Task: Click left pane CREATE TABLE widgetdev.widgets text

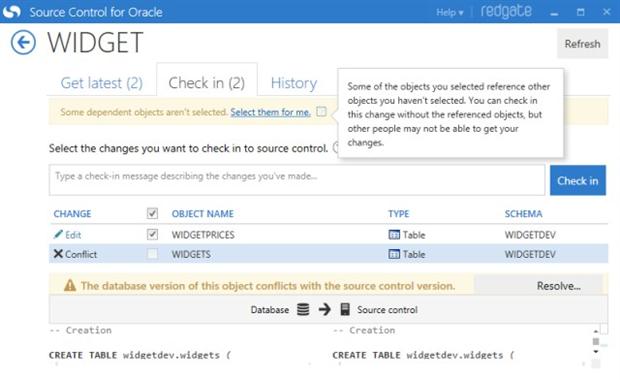Action: coord(140,355)
